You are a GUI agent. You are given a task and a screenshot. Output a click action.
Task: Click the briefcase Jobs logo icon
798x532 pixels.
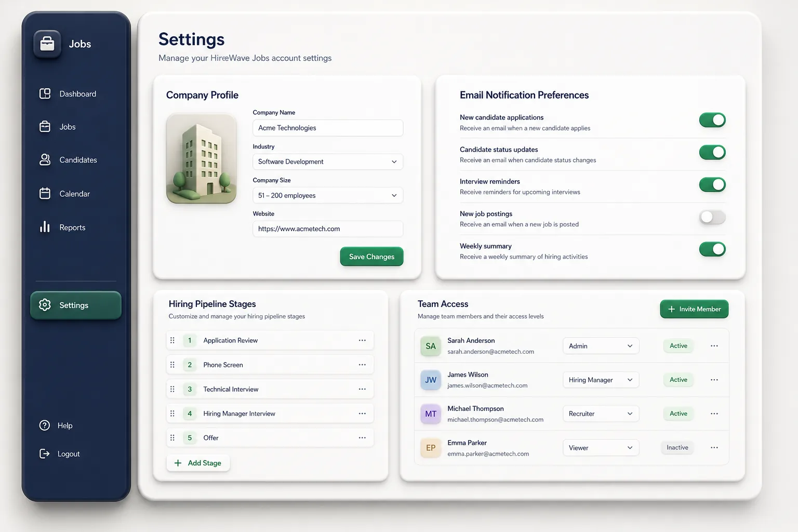point(47,44)
